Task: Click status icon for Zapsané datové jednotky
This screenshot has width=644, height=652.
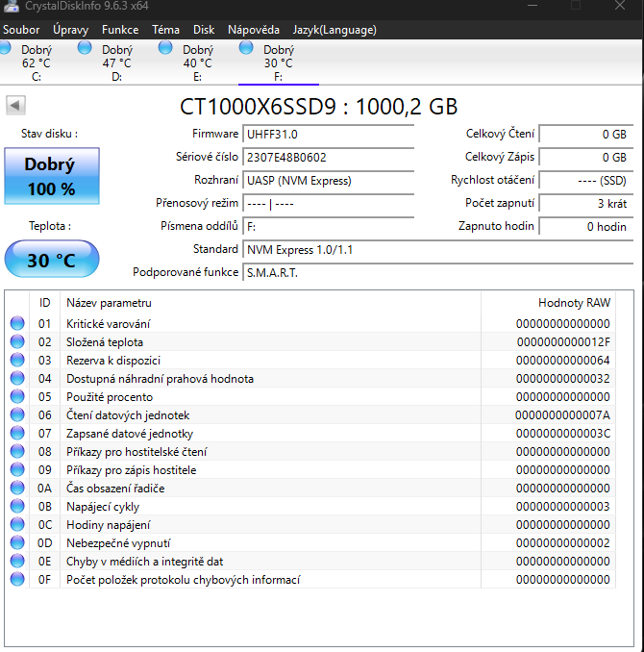Action: click(17, 433)
